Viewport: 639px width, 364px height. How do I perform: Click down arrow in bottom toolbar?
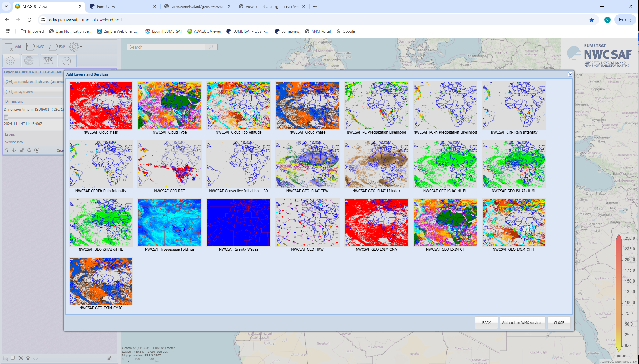click(x=35, y=358)
